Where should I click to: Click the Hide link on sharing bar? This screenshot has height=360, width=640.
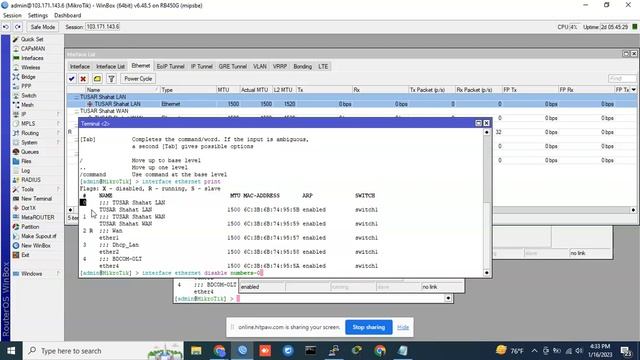click(x=403, y=327)
